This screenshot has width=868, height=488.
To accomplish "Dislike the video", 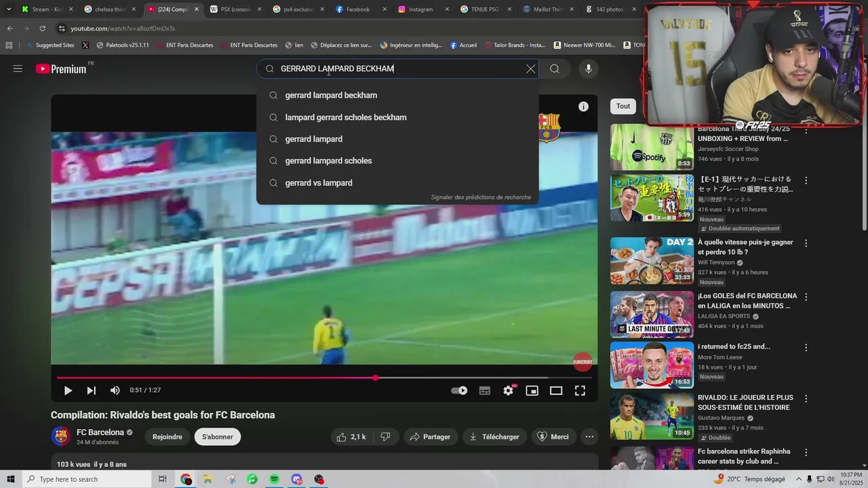I will (385, 437).
